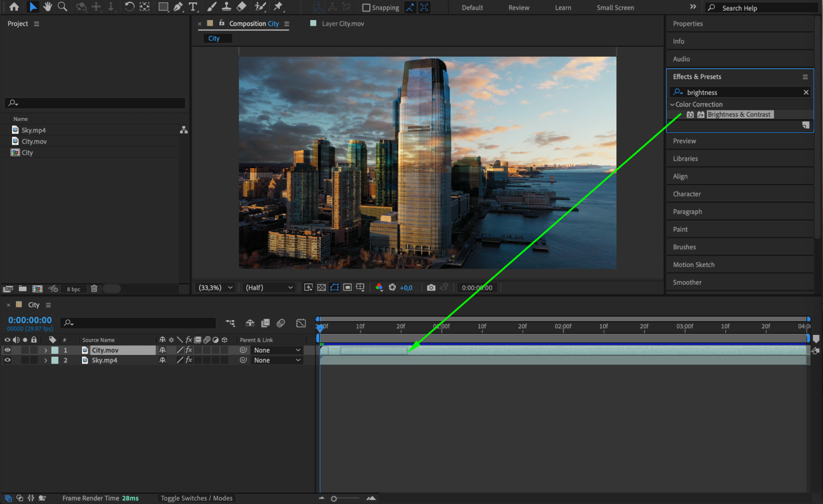Viewport: 823px width, 504px height.
Task: Switch to the Layer City.mov tab
Action: [343, 24]
